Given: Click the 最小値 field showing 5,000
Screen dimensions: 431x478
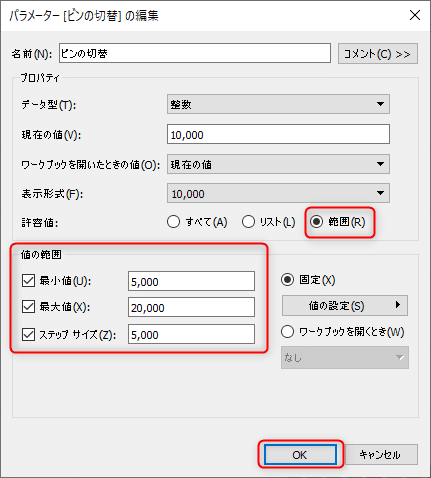Looking at the screenshot, I should pos(191,281).
